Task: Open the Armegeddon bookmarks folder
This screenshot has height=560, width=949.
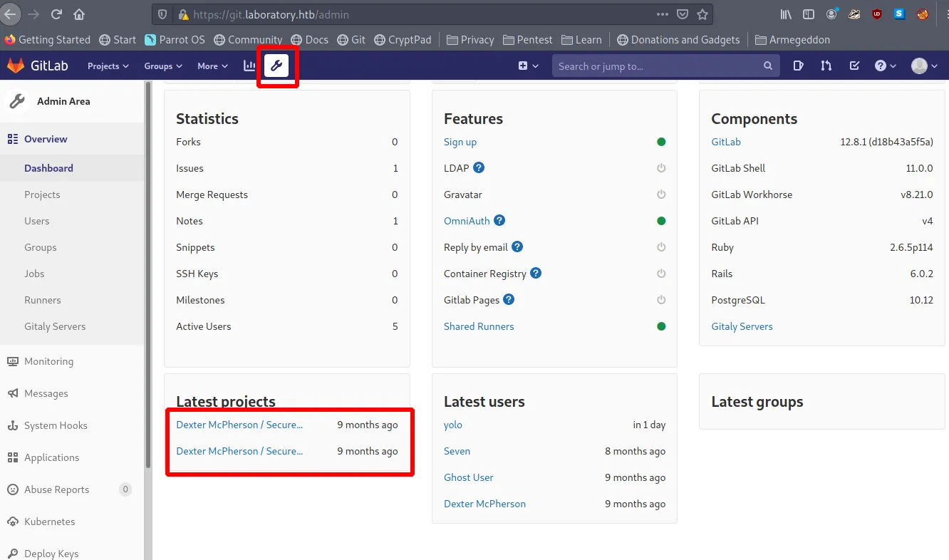Action: coord(792,40)
